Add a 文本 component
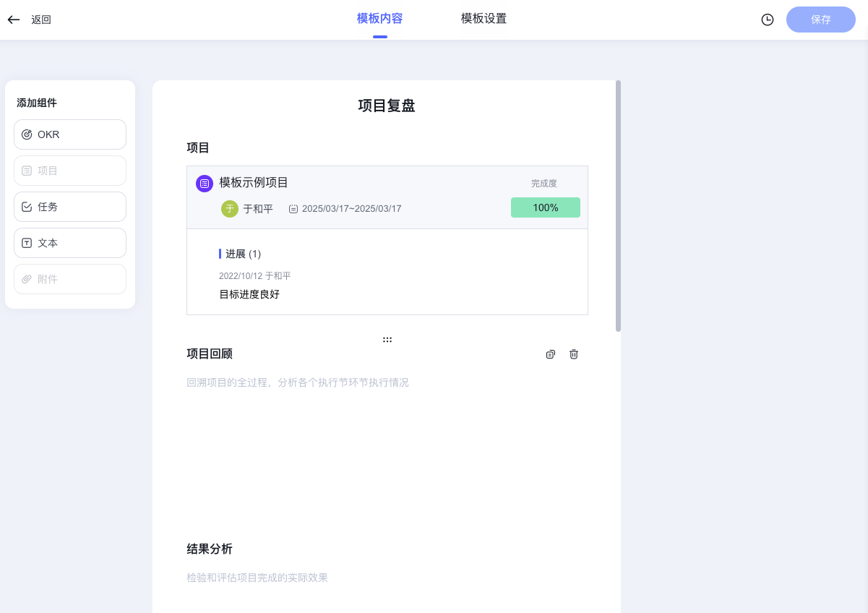Viewport: 868px width, 613px height. pyautogui.click(x=70, y=243)
